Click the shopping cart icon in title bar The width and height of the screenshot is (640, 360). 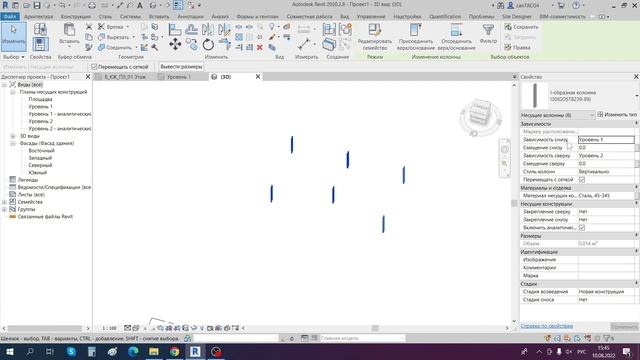(561, 5)
